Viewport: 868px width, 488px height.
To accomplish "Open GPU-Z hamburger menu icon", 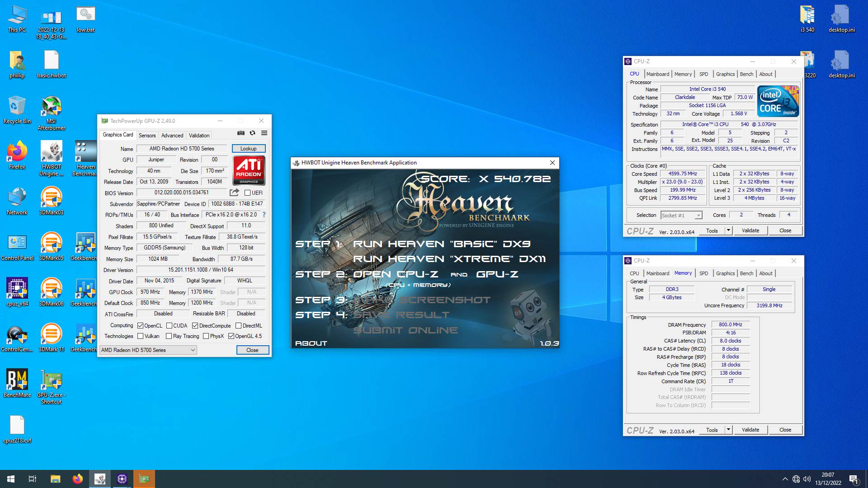I will (x=264, y=133).
